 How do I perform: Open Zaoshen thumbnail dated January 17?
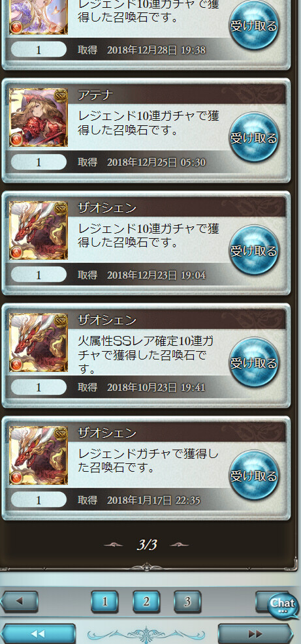39,455
